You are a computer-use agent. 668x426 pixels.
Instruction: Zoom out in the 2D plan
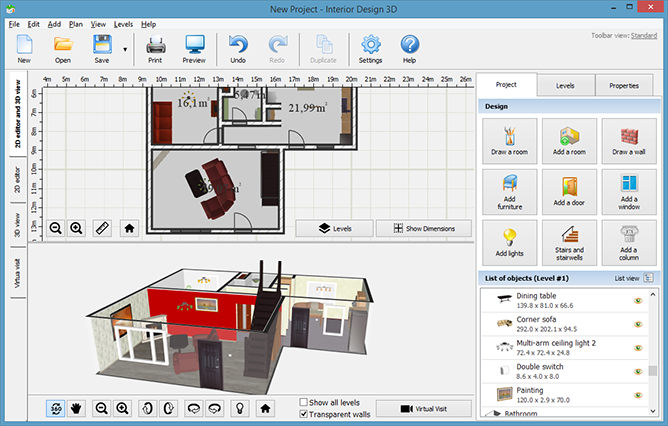coord(56,228)
